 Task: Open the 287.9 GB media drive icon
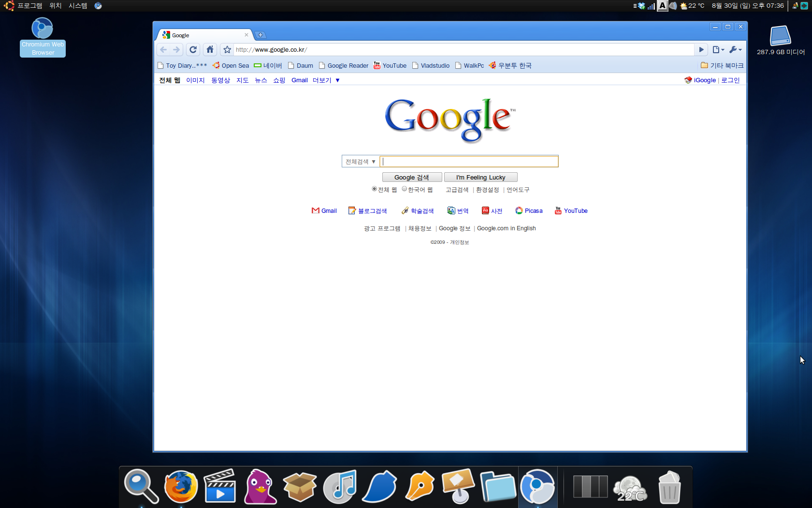click(781, 40)
